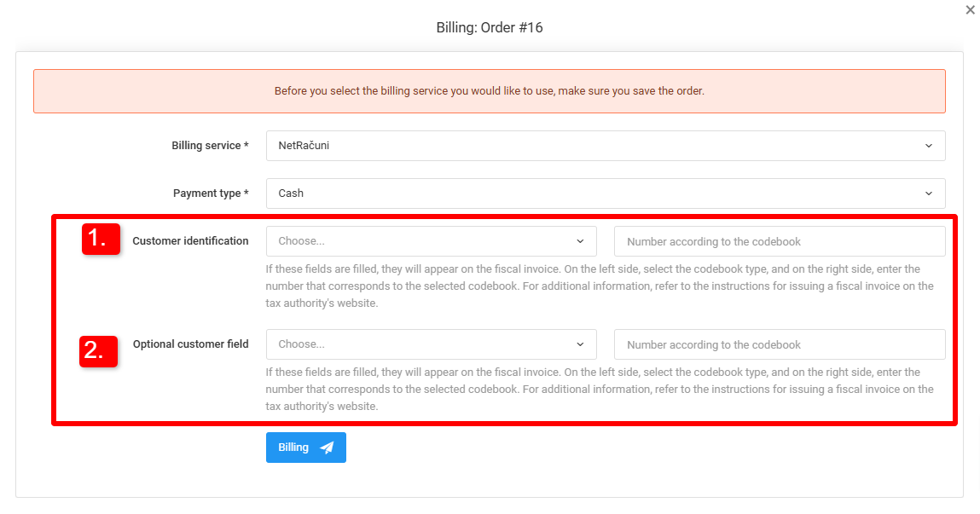Click the Customer identification helper instructions text
The width and height of the screenshot is (980, 514).
coord(597,286)
